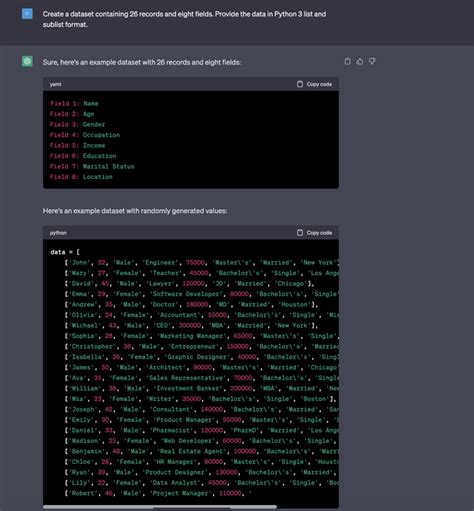
Task: Give the response a thumbs up
Action: point(360,61)
